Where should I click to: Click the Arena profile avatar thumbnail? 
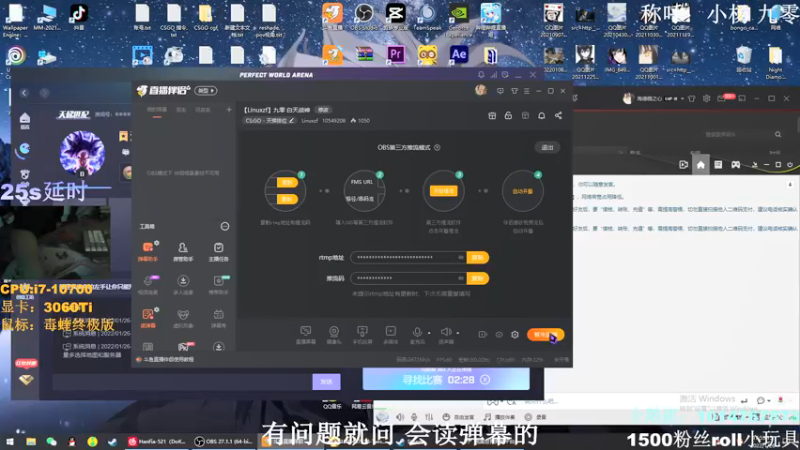coord(82,153)
